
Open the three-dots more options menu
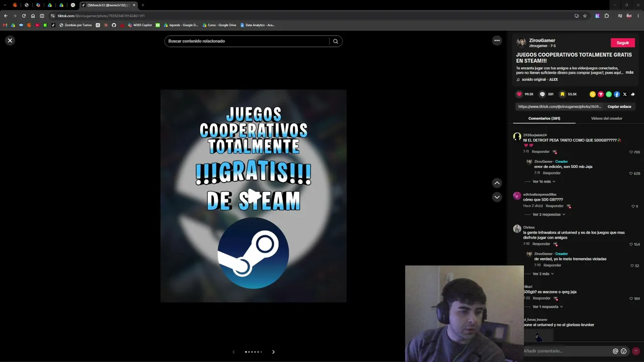click(x=497, y=41)
